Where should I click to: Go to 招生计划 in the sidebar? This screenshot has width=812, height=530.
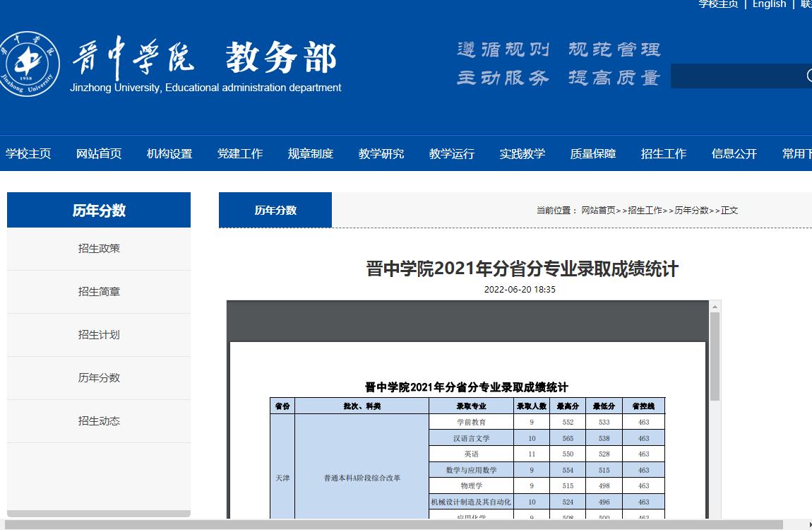click(99, 335)
